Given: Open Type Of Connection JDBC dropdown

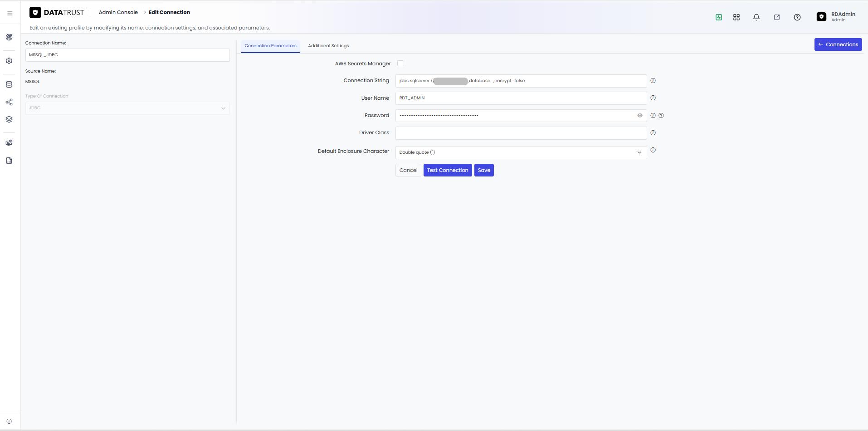Looking at the screenshot, I should [127, 108].
